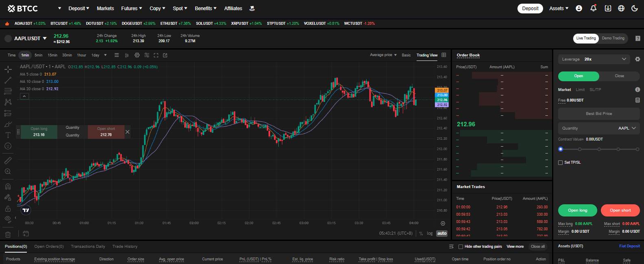Expand more timeframes arrow after 1day
This screenshot has height=264, width=644.
(105, 55)
